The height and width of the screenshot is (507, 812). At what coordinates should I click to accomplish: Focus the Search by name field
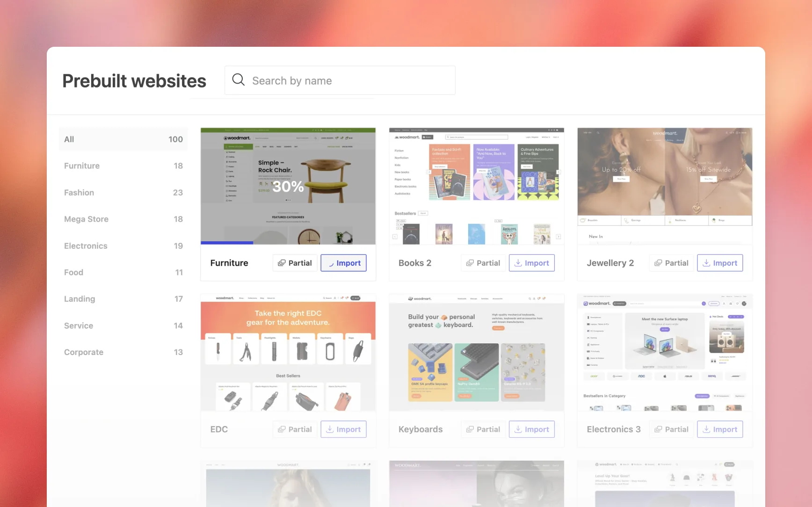coord(340,80)
